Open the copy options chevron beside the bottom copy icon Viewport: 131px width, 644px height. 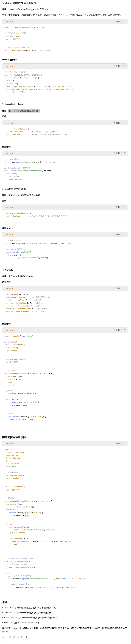[x=6, y=637]
